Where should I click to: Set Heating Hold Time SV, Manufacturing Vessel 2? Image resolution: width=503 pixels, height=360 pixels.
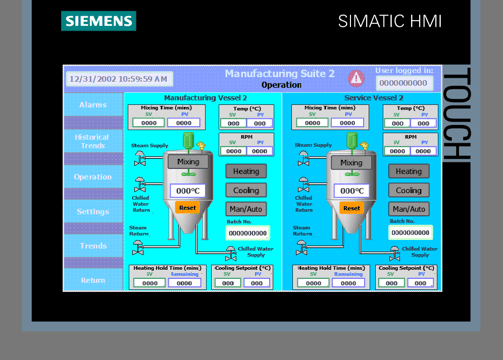click(150, 283)
